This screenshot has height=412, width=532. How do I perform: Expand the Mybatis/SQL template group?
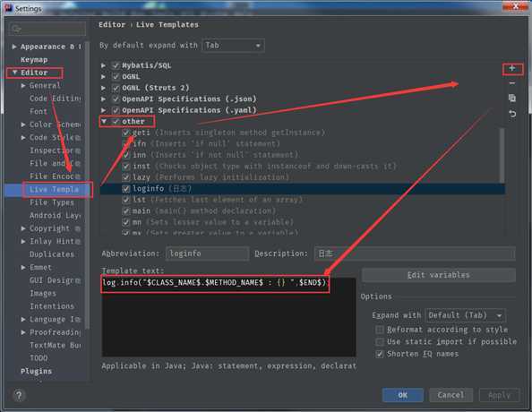tap(103, 65)
